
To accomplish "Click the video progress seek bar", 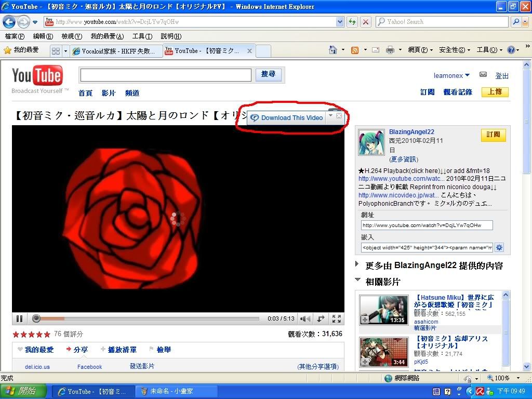I will (x=146, y=318).
